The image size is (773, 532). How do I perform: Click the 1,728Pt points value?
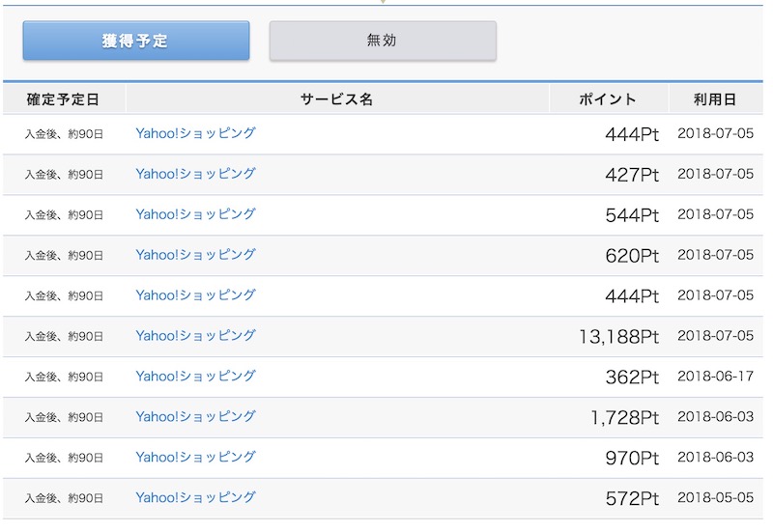pos(624,418)
